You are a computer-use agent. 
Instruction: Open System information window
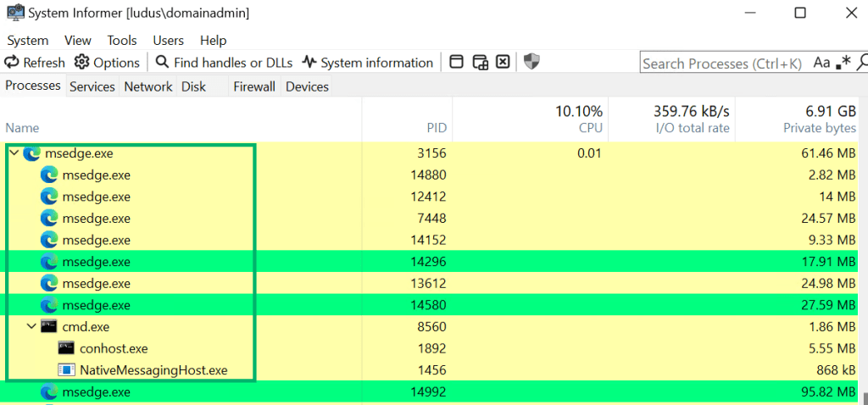pos(368,63)
